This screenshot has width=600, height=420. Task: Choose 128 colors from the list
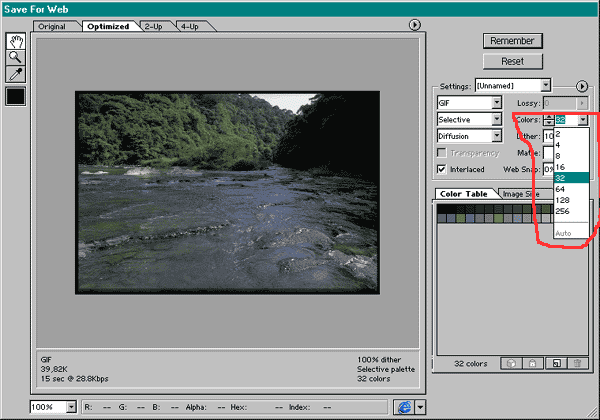(x=571, y=200)
